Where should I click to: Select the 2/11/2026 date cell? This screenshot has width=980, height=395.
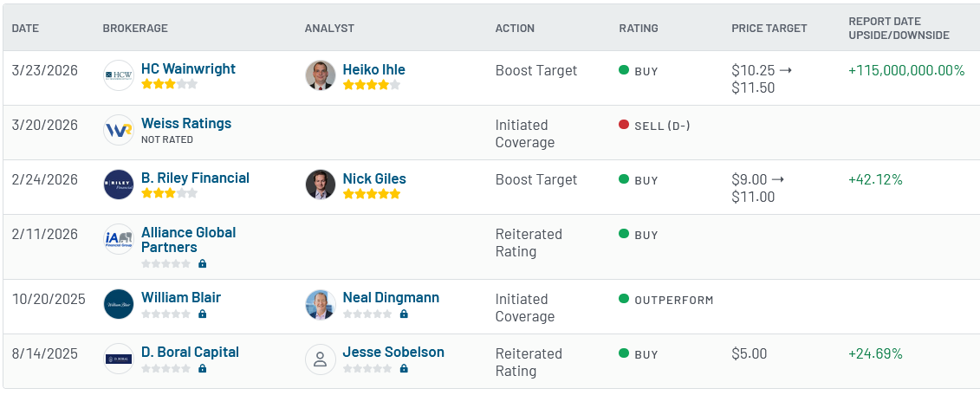tap(45, 234)
